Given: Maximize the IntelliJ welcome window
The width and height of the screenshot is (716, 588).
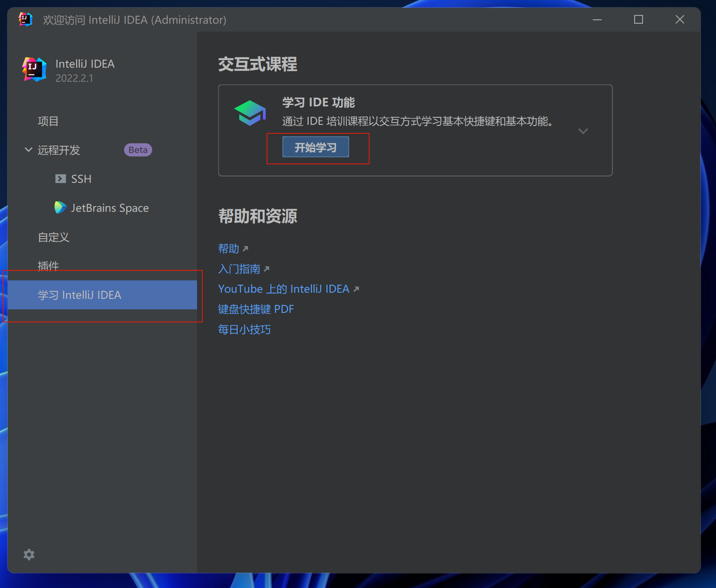Looking at the screenshot, I should tap(639, 20).
